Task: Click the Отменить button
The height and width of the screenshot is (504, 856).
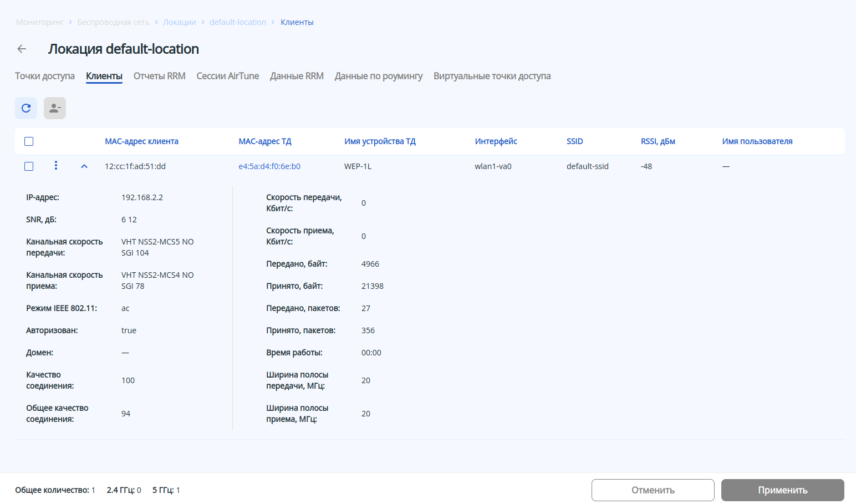Action: click(653, 490)
